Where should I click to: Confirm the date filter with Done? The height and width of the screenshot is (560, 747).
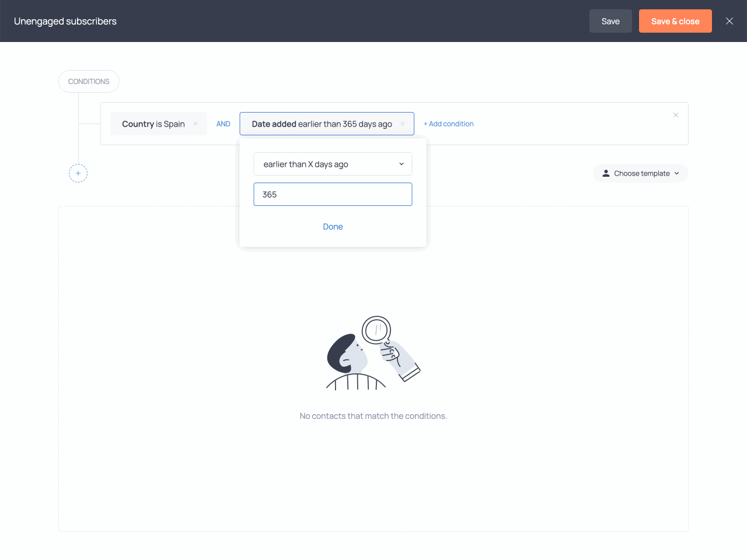[x=333, y=226]
